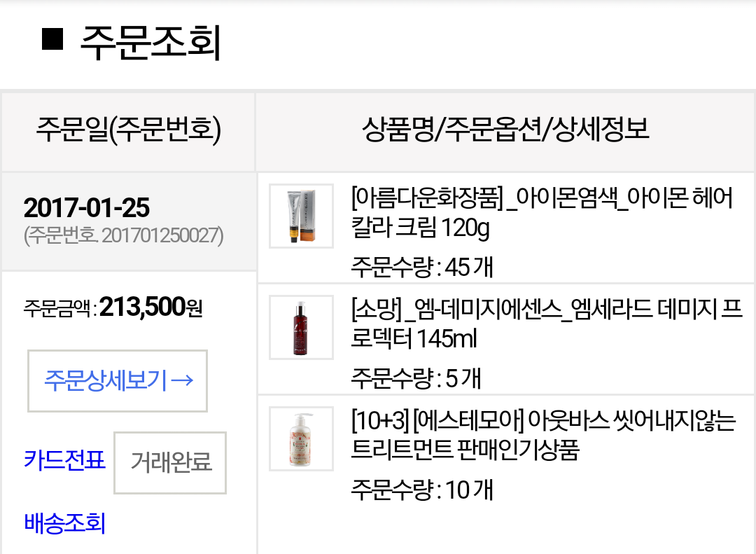Click the 카드전표 card receipt link
This screenshot has height=554, width=756.
(64, 459)
